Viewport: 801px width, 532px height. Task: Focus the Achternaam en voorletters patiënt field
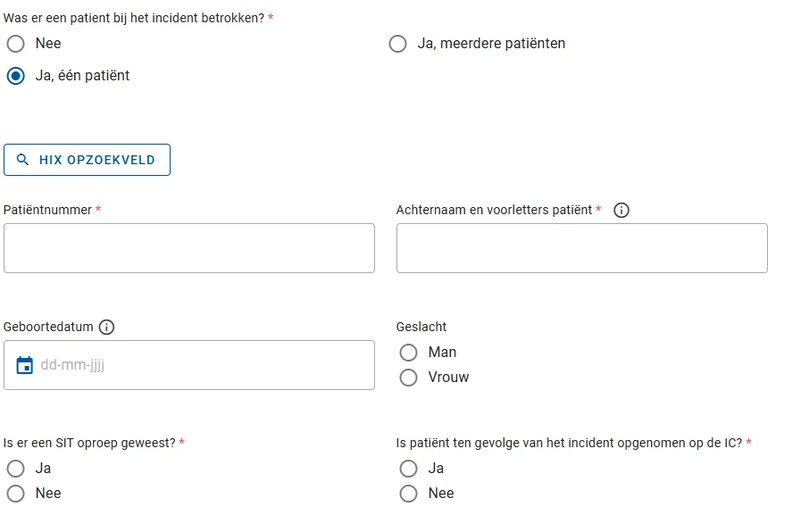582,248
